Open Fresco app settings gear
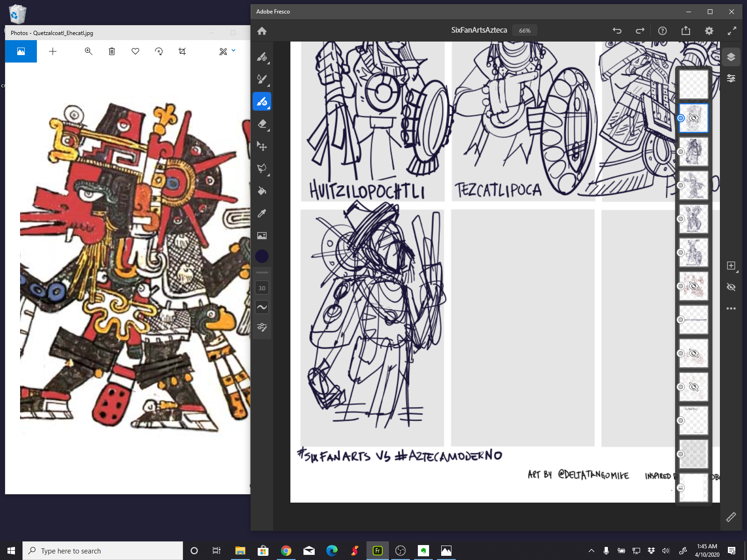 coord(709,31)
